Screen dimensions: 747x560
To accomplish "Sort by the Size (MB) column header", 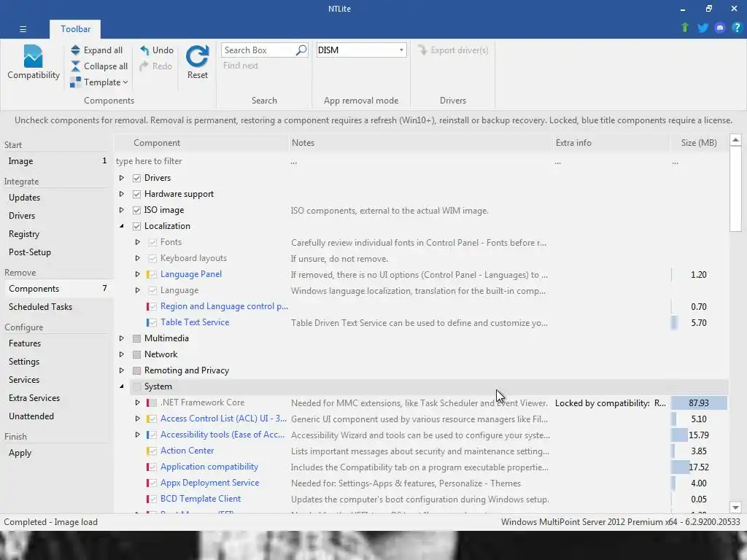I will (699, 143).
